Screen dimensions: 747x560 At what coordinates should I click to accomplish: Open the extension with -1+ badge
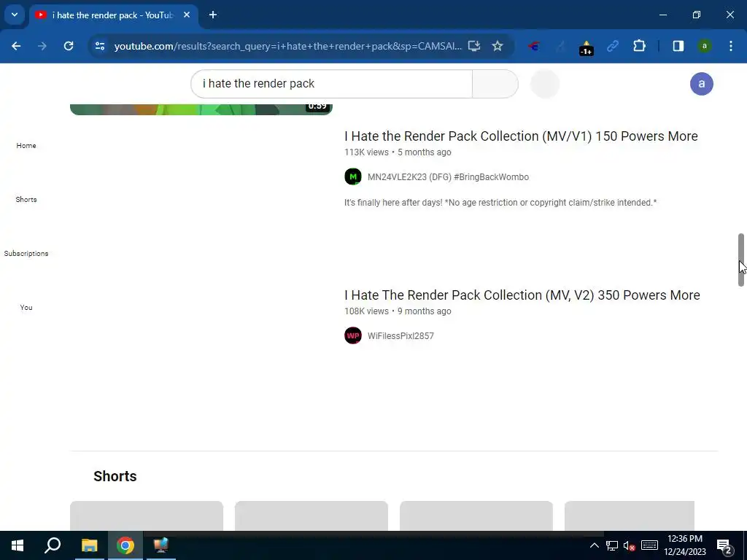pos(586,47)
